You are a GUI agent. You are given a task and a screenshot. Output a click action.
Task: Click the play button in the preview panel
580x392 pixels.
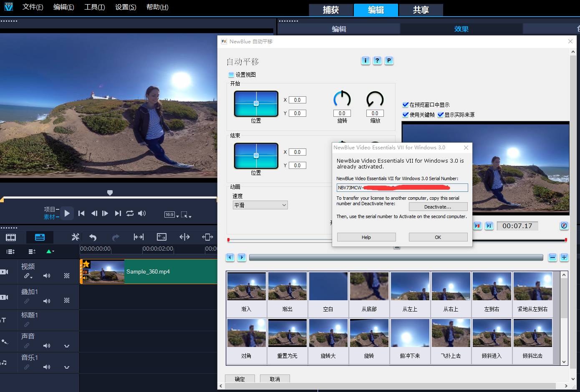(67, 213)
